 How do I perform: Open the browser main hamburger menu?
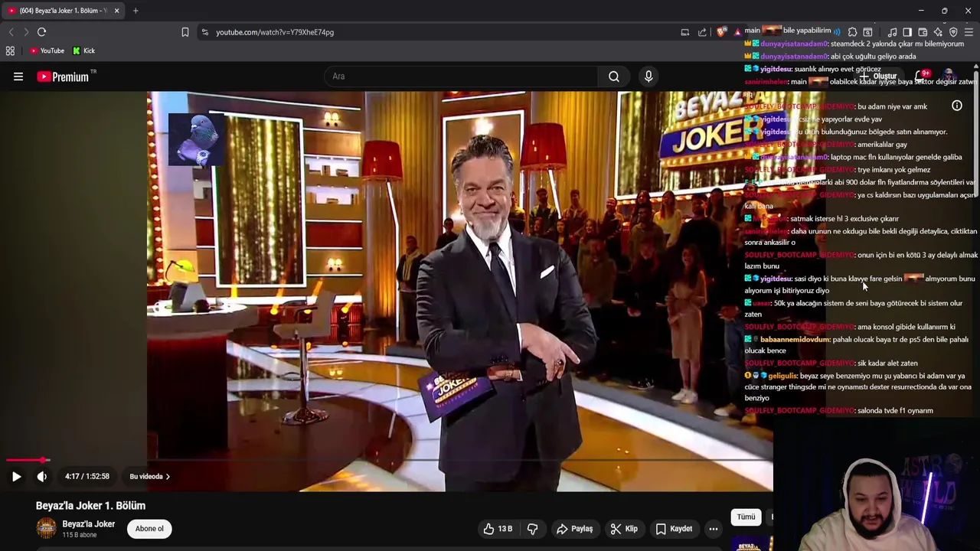969,32
